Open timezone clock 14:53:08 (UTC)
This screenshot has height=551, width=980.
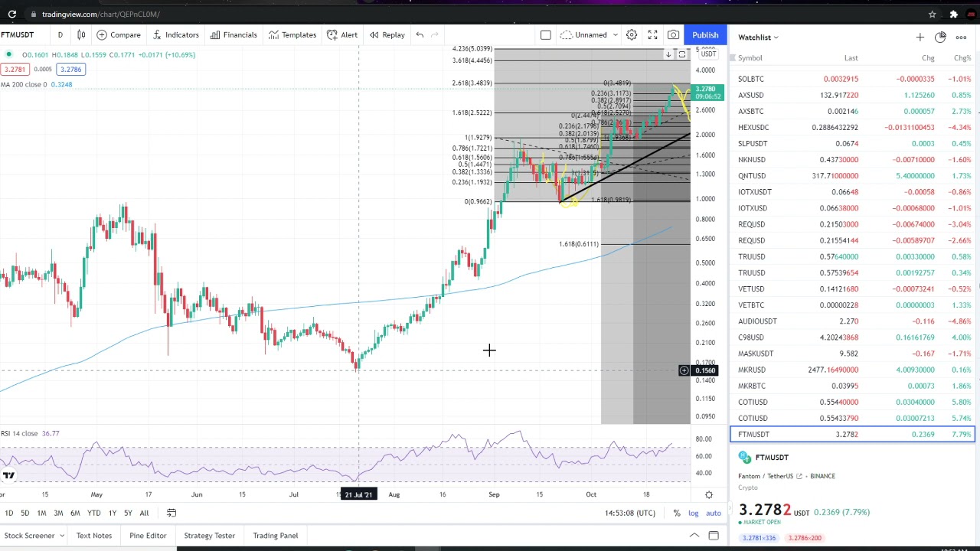629,513
